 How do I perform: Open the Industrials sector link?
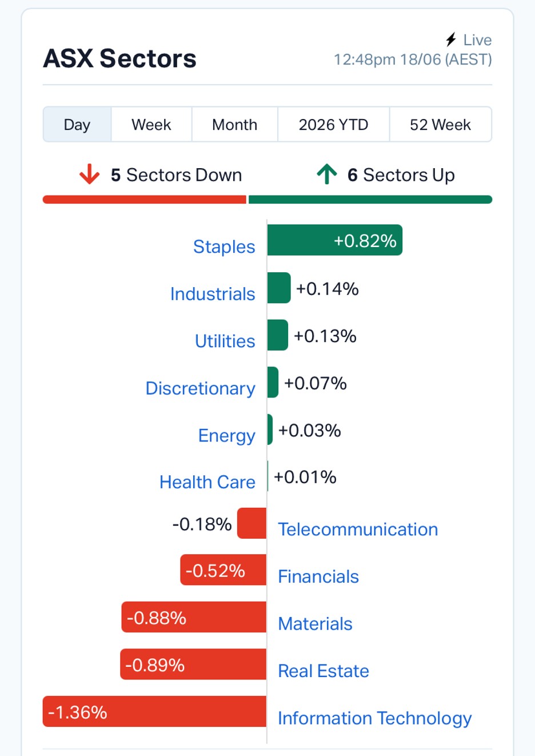coord(213,294)
